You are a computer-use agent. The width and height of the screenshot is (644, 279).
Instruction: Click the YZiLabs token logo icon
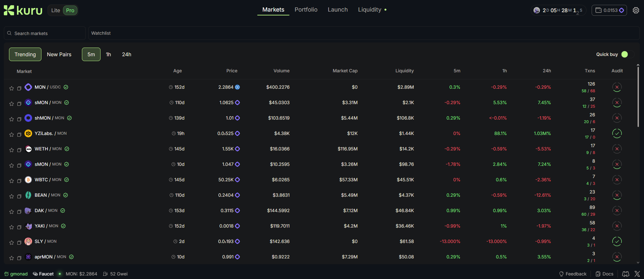point(28,133)
